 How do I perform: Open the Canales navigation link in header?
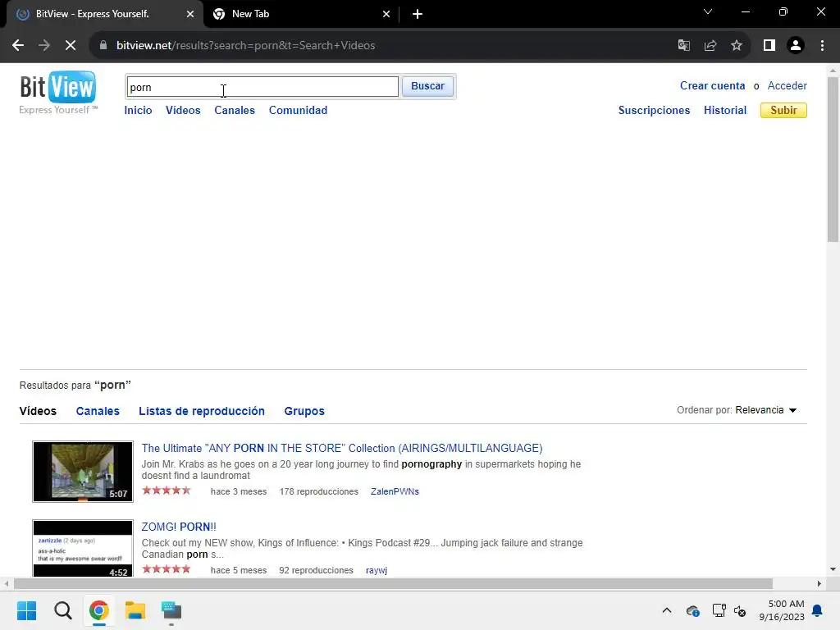(235, 111)
